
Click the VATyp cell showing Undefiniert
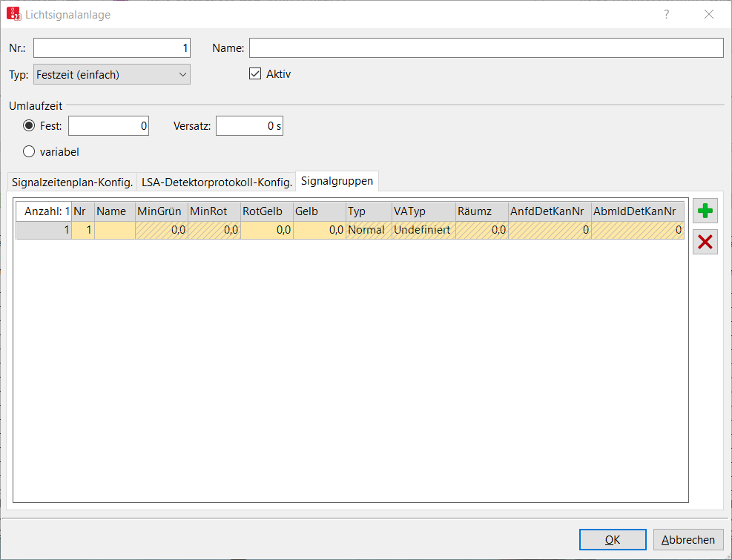click(423, 230)
